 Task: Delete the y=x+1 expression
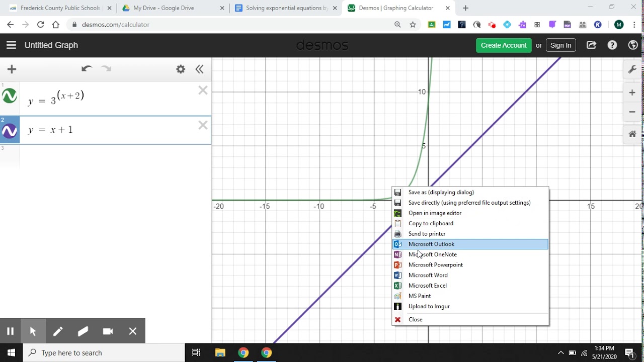203,125
